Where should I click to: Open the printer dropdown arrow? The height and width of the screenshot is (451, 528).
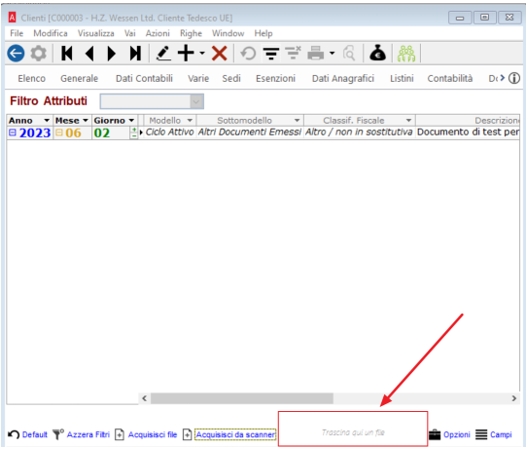tap(332, 53)
